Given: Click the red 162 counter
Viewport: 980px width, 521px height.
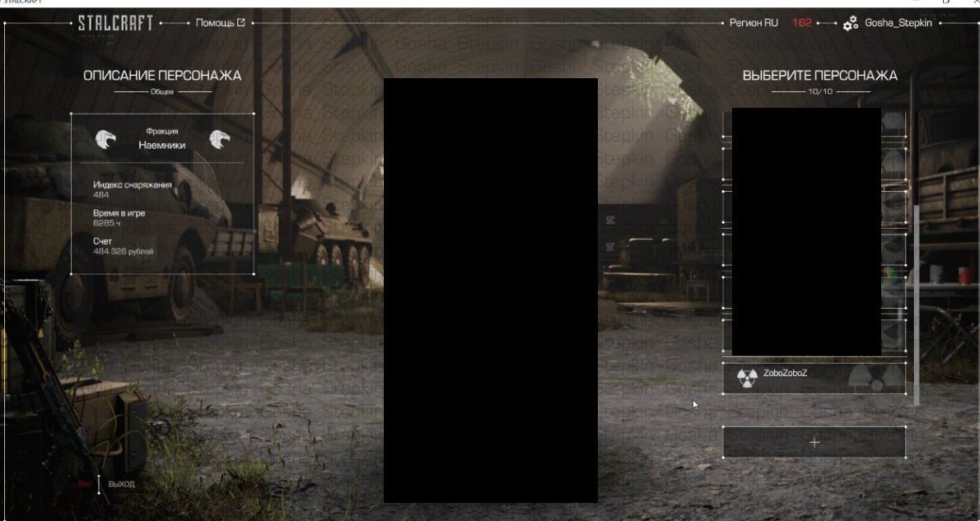Looking at the screenshot, I should pyautogui.click(x=802, y=22).
